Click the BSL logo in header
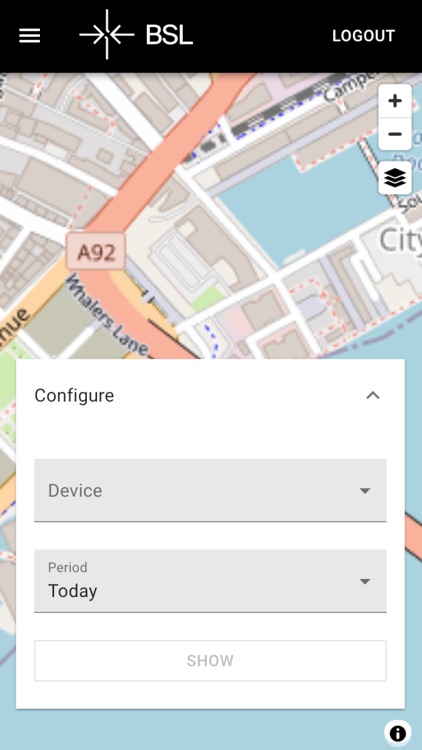The image size is (422, 750). 136,35
